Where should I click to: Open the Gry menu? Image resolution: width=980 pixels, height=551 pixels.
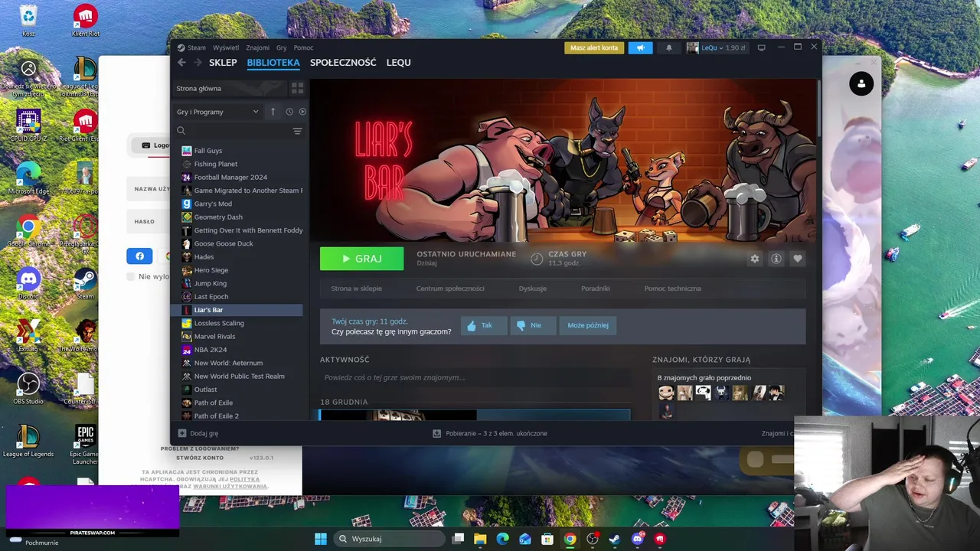click(281, 47)
